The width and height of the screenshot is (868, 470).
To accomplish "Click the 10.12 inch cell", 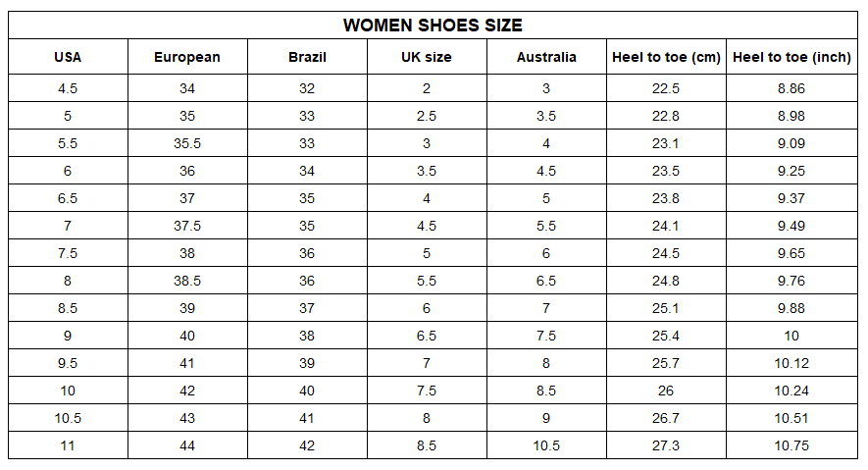I will pos(791,363).
